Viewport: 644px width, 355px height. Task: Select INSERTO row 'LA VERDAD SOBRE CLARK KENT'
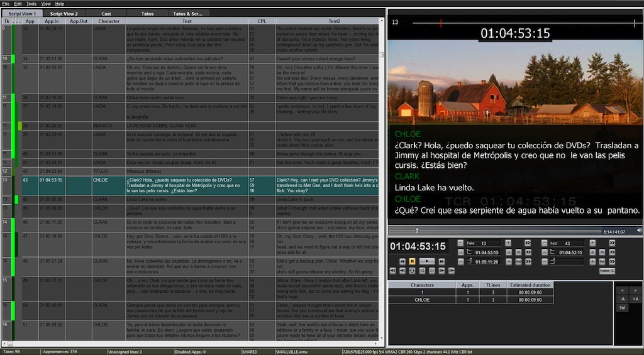click(x=200, y=126)
